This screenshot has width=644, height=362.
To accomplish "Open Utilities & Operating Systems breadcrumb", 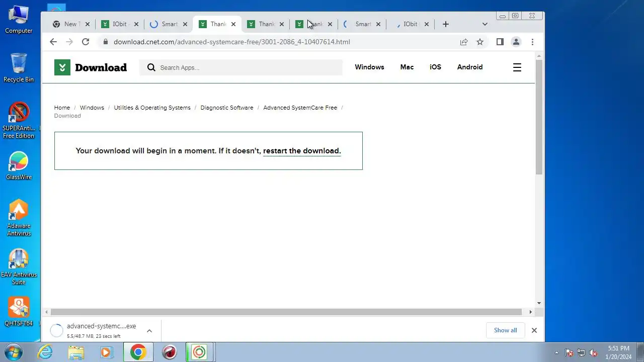I will pyautogui.click(x=152, y=108).
